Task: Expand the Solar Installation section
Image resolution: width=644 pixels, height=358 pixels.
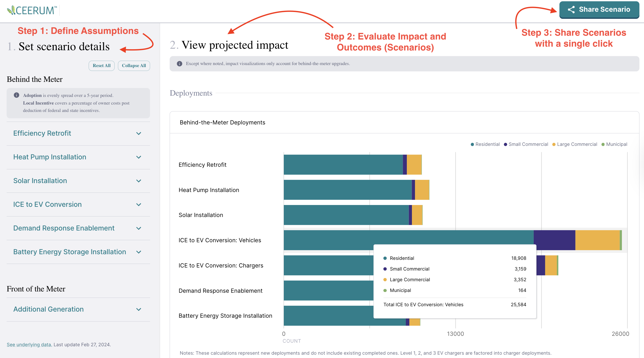Action: coord(139,181)
